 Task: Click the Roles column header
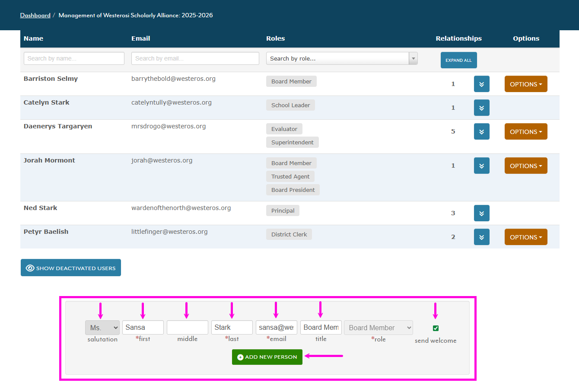276,38
